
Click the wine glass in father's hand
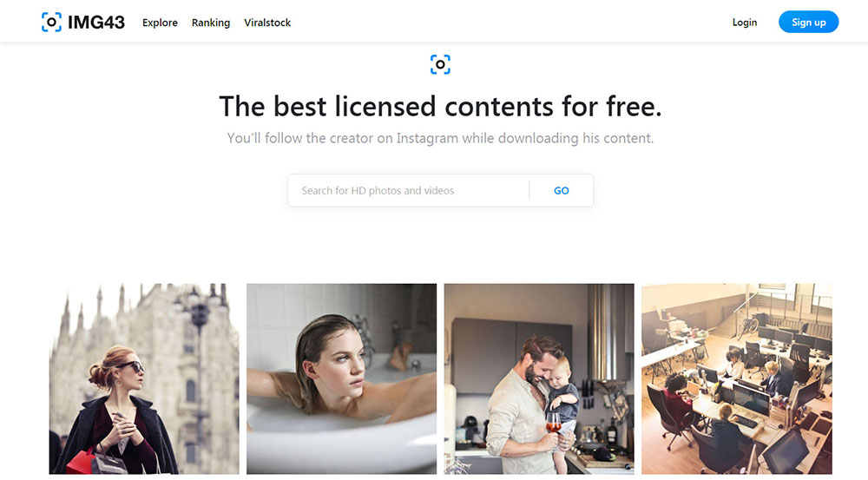tap(553, 424)
